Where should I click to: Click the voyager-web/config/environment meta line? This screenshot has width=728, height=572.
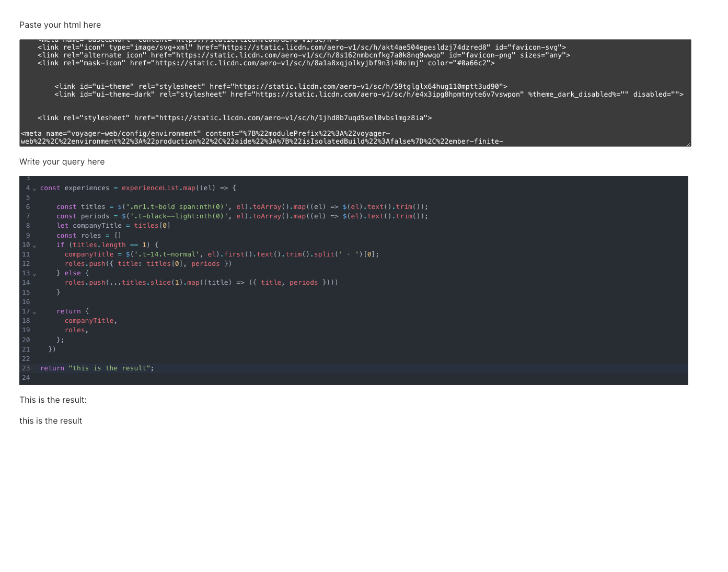click(x=205, y=134)
